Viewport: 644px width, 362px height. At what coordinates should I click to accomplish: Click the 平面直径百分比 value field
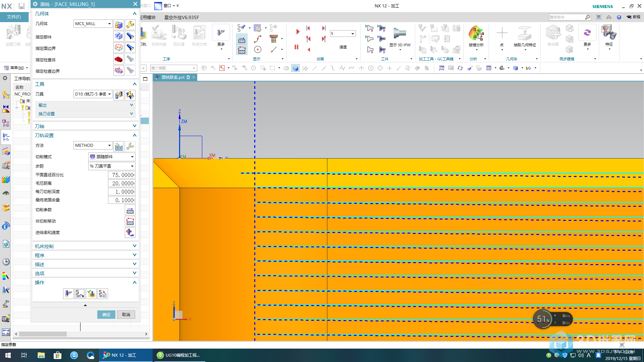click(121, 175)
